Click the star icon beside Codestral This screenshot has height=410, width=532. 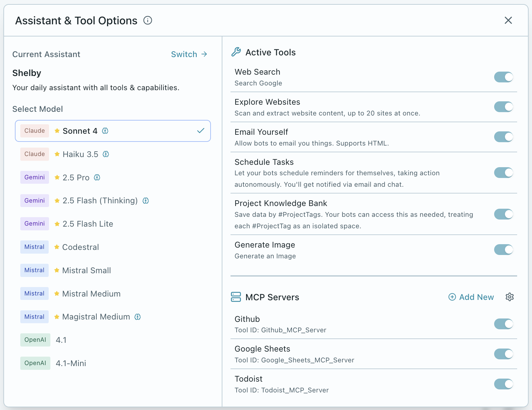coord(57,247)
